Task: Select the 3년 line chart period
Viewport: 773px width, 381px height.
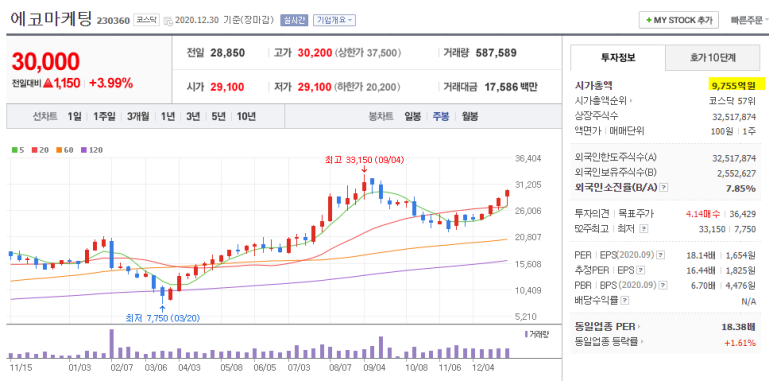Action: coord(193,117)
